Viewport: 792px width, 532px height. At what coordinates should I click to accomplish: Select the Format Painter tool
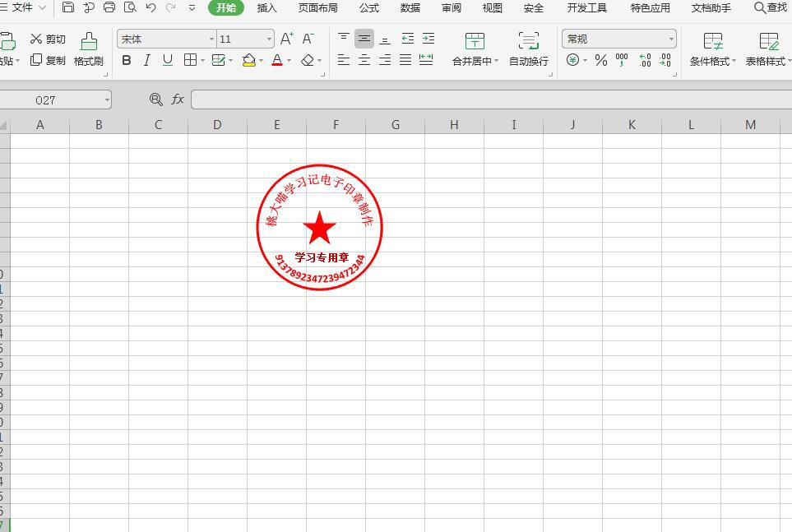pyautogui.click(x=88, y=49)
